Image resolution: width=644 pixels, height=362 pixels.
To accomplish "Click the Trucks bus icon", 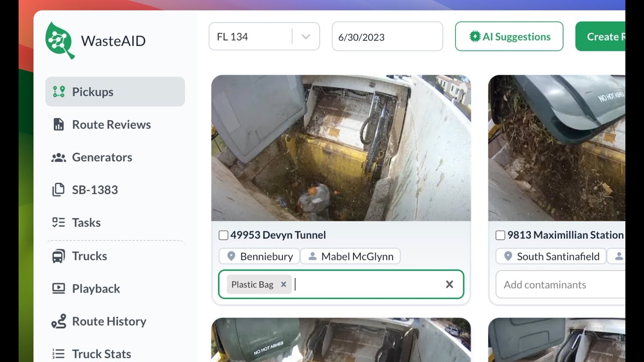I will click(x=58, y=256).
